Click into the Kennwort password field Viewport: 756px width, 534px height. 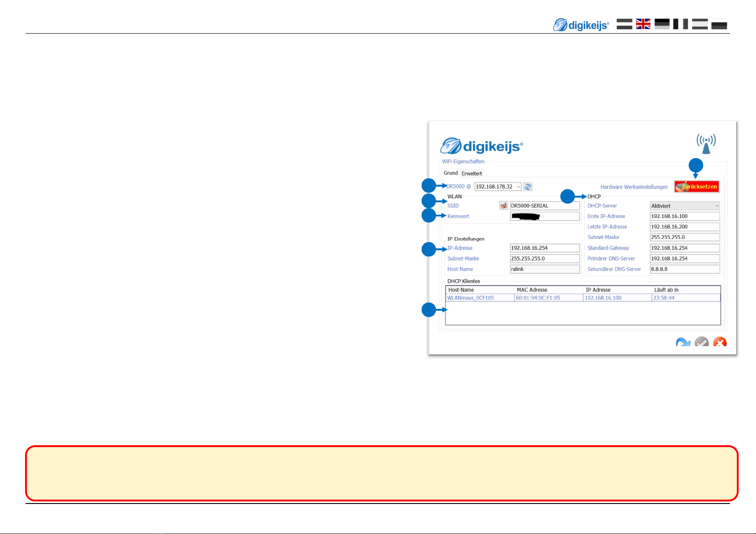click(x=544, y=217)
